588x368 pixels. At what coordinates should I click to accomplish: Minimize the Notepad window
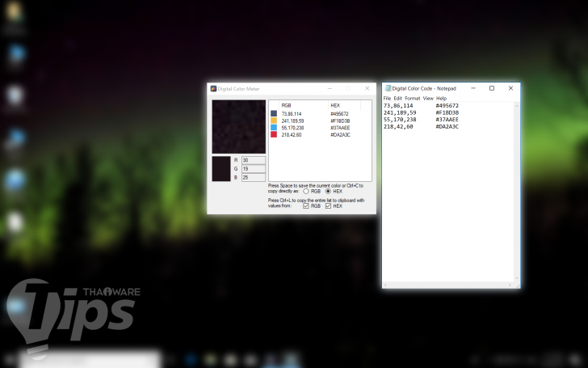coord(473,88)
